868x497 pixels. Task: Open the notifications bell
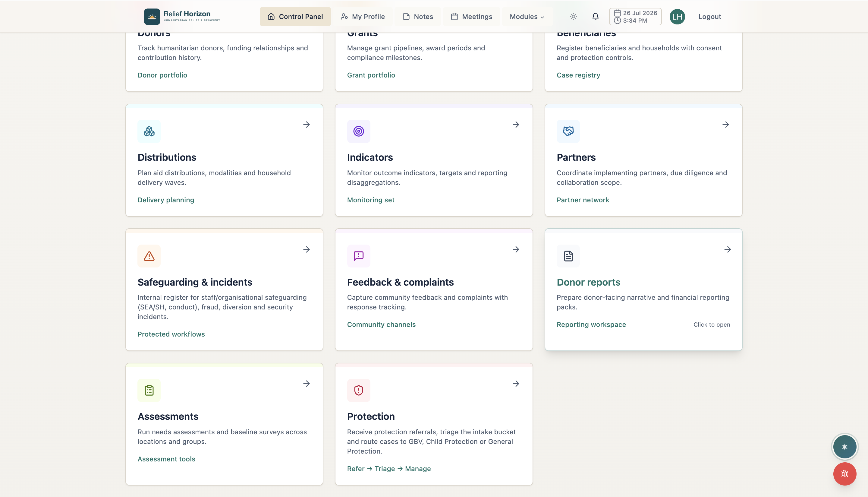point(595,16)
